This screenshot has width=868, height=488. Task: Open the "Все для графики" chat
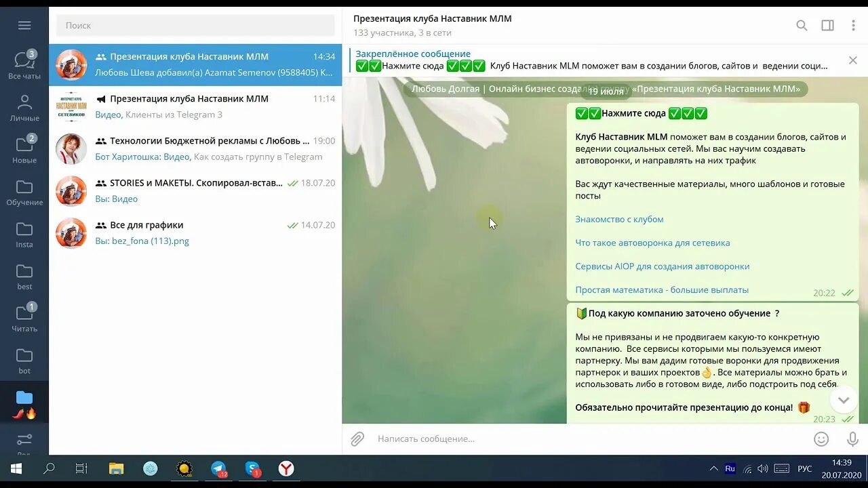coord(195,232)
